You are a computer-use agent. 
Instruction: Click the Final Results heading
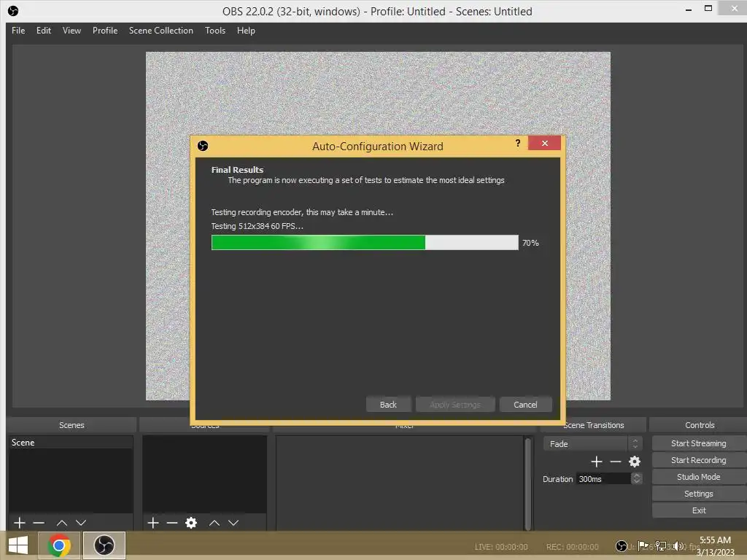(237, 169)
